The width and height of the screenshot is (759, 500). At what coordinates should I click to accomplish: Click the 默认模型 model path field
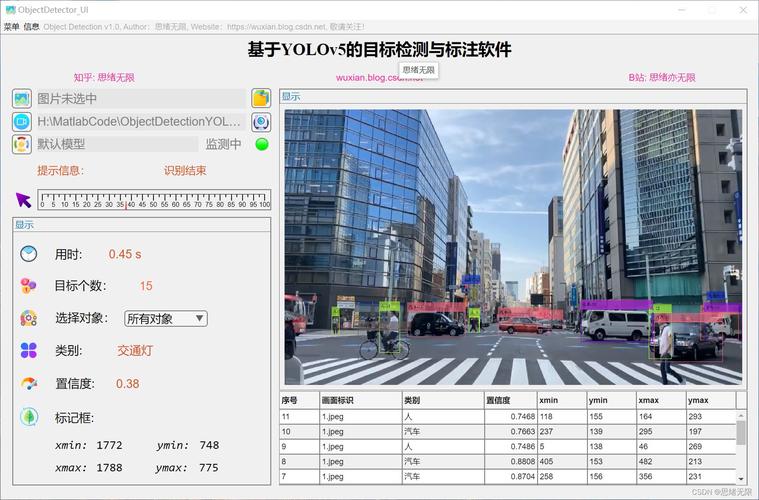pyautogui.click(x=117, y=144)
